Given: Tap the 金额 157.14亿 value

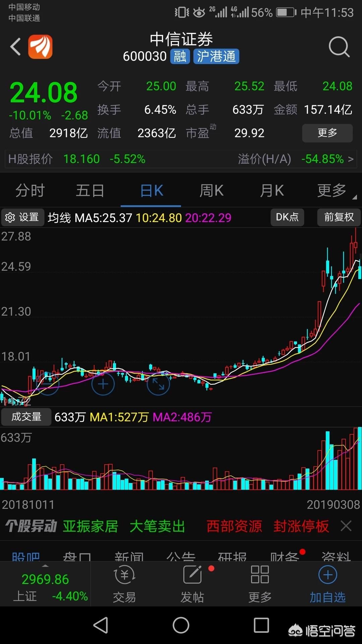Looking at the screenshot, I should (x=328, y=110).
